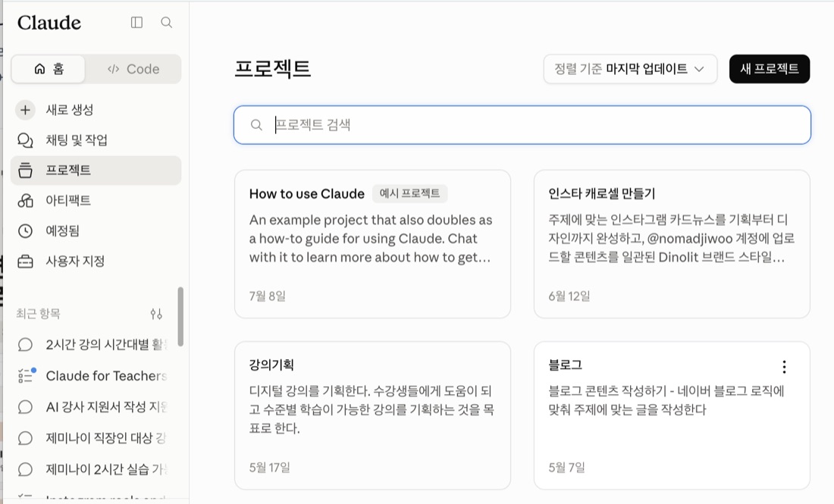Click 블로그 card description about 네이버 블로그
Screen dimensions: 834x504
[666, 400]
